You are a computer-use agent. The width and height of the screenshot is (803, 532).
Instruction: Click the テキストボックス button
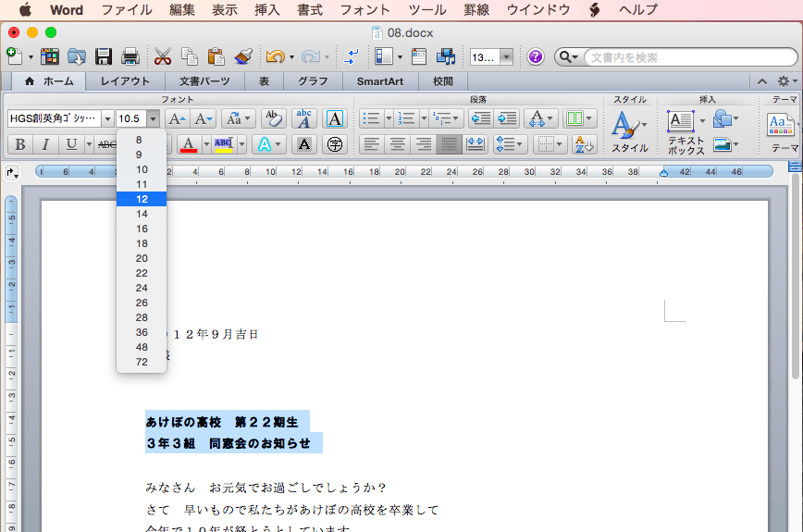[686, 131]
